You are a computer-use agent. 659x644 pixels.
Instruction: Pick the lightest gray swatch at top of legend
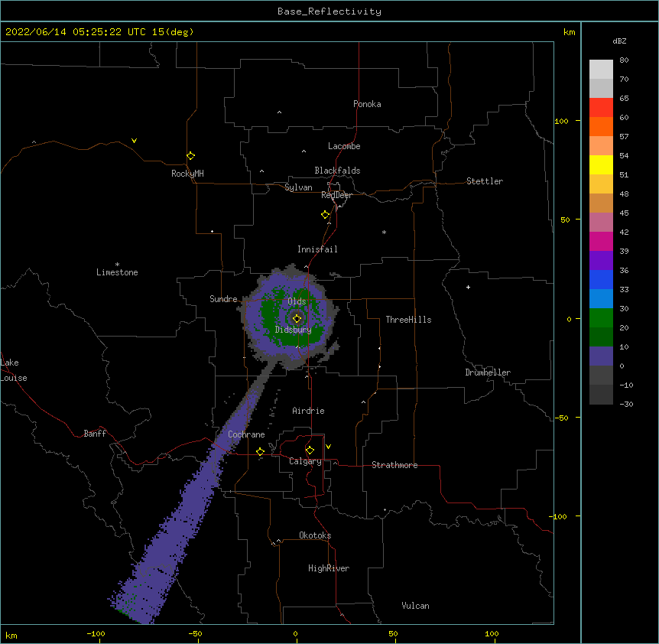[601, 69]
